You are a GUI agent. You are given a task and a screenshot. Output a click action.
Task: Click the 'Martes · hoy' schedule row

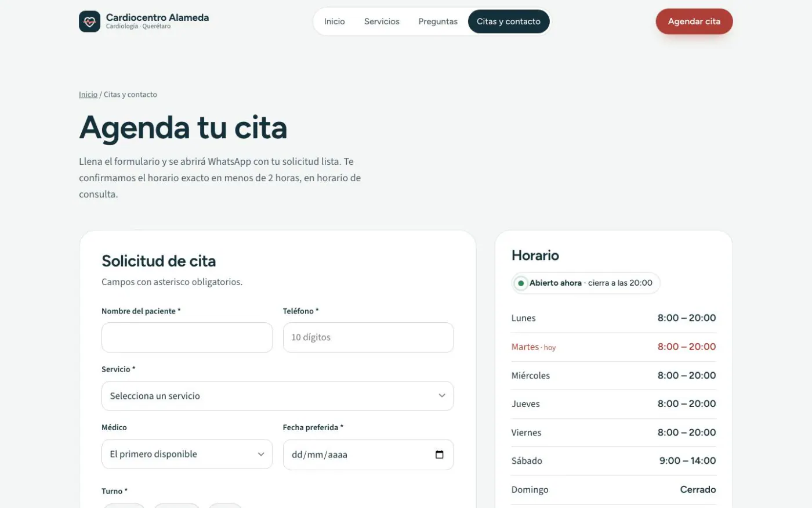point(614,347)
